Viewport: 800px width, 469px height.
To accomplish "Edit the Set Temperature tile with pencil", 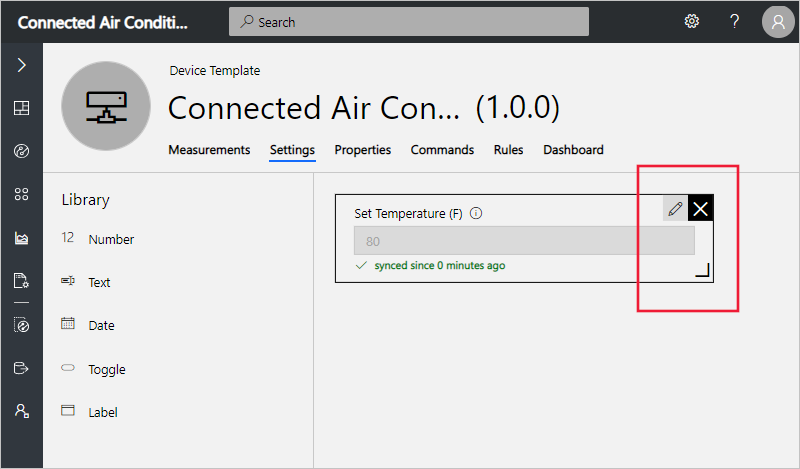I will tap(675, 208).
